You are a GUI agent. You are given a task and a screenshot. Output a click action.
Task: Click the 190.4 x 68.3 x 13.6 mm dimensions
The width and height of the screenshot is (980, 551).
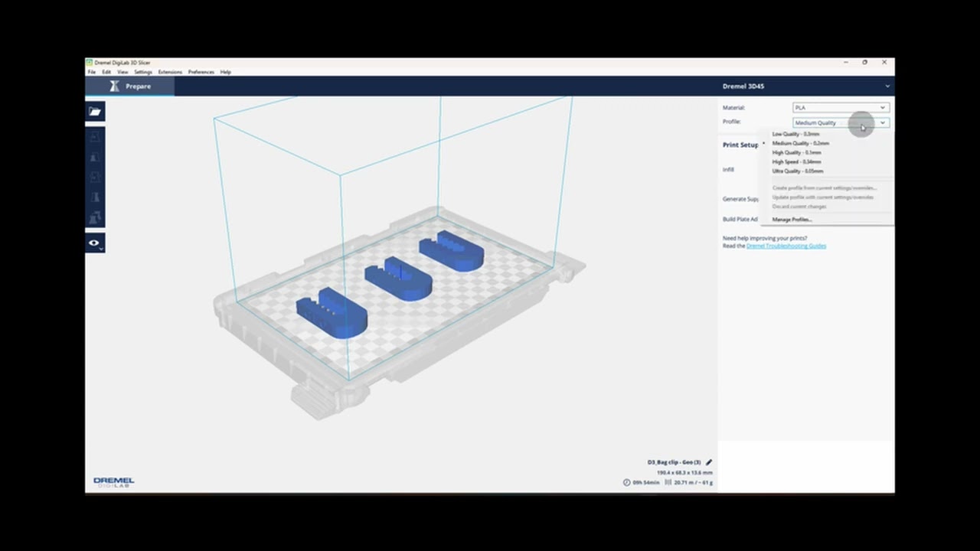684,473
